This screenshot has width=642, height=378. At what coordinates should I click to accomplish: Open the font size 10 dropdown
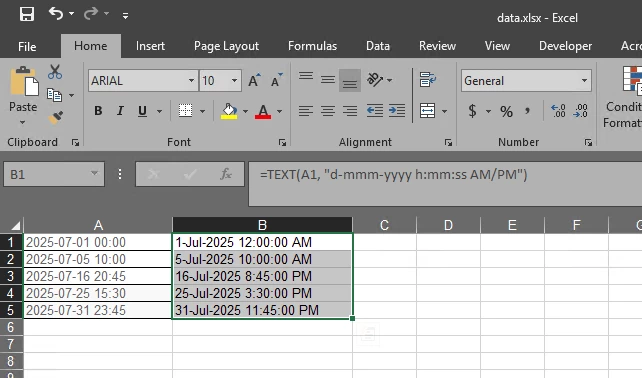234,80
